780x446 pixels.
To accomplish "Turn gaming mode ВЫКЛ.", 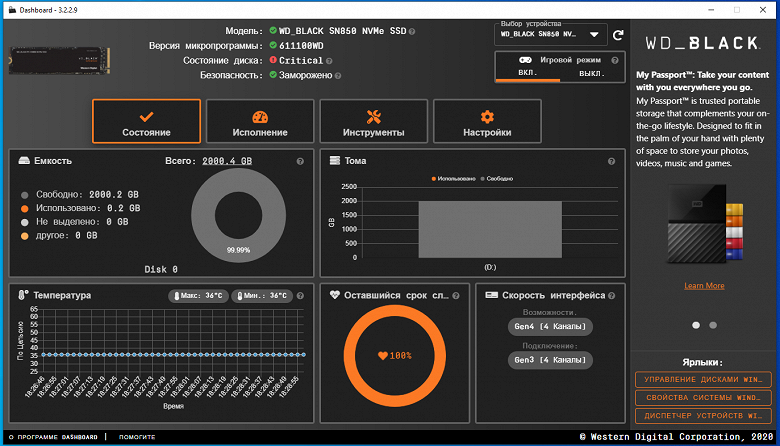I will tap(591, 73).
